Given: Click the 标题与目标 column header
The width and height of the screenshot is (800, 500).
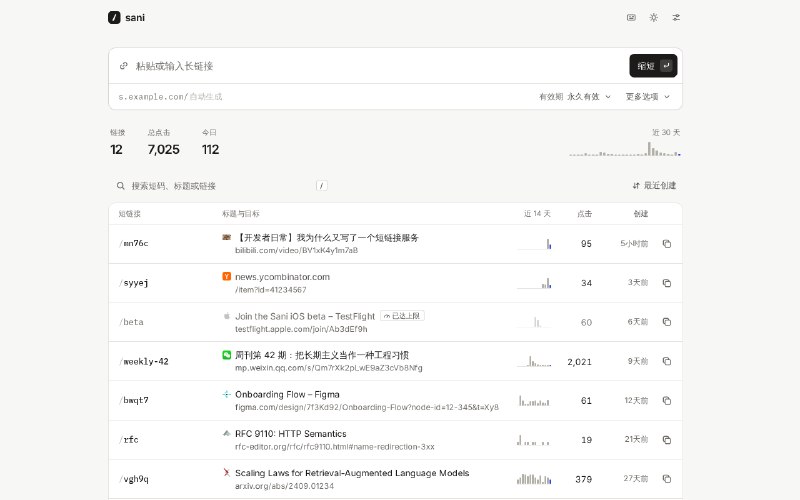Looking at the screenshot, I should tap(240, 214).
